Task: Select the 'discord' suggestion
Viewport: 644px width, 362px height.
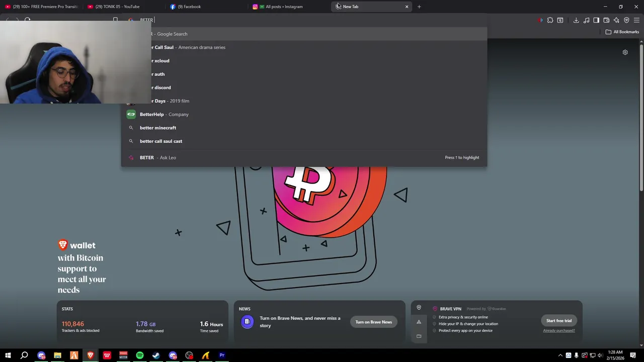Action: [x=304, y=87]
